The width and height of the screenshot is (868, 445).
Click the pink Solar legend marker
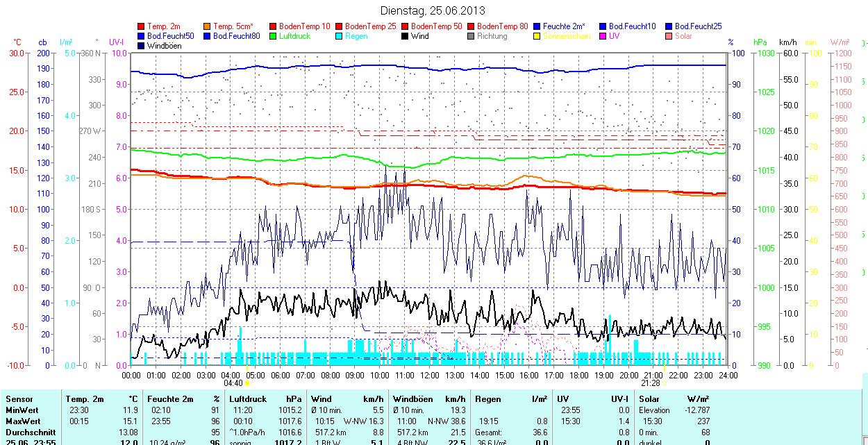coord(669,36)
